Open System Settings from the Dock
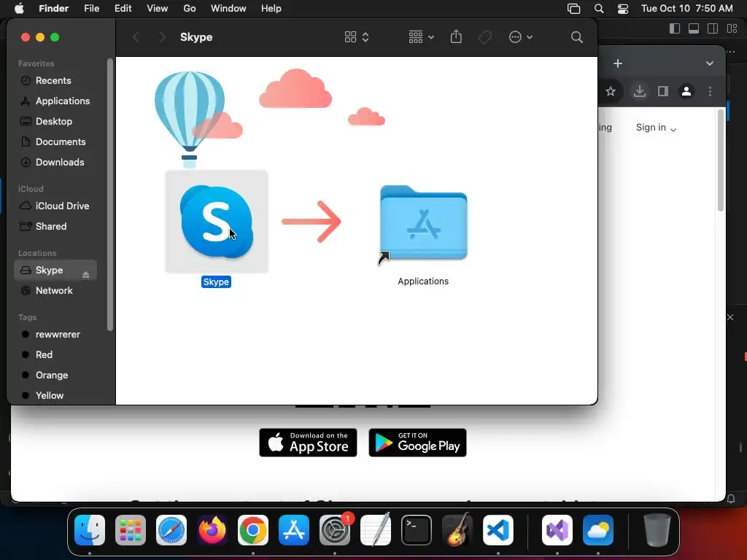The image size is (747, 560). 335,530
